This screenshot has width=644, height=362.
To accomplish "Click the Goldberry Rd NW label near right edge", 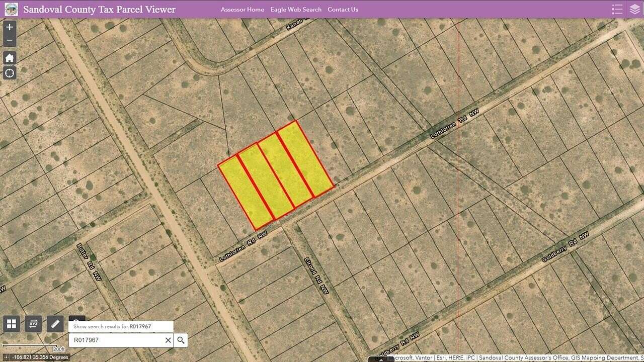I will [565, 247].
